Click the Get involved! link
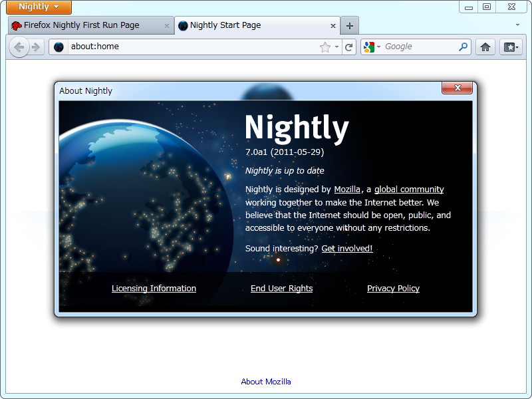Image resolution: width=532 pixels, height=399 pixels. (346, 248)
